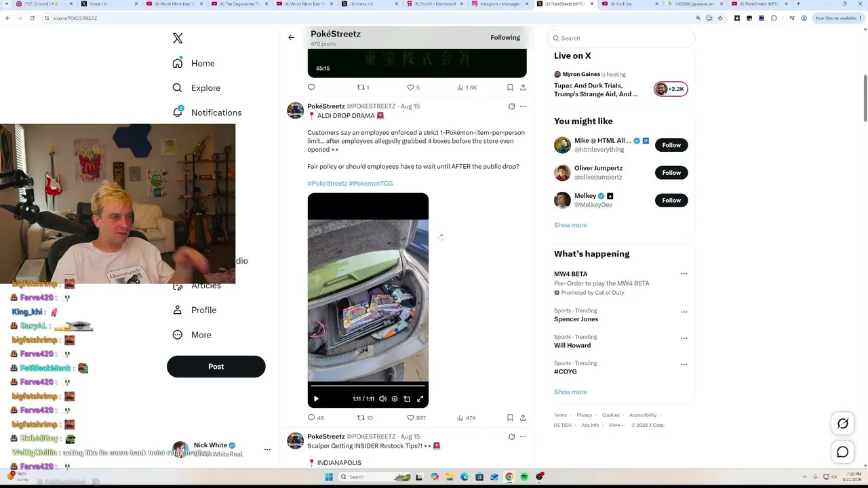Image resolution: width=868 pixels, height=488 pixels.
Task: Open more options for MW4 BETA trend
Action: coord(684,274)
